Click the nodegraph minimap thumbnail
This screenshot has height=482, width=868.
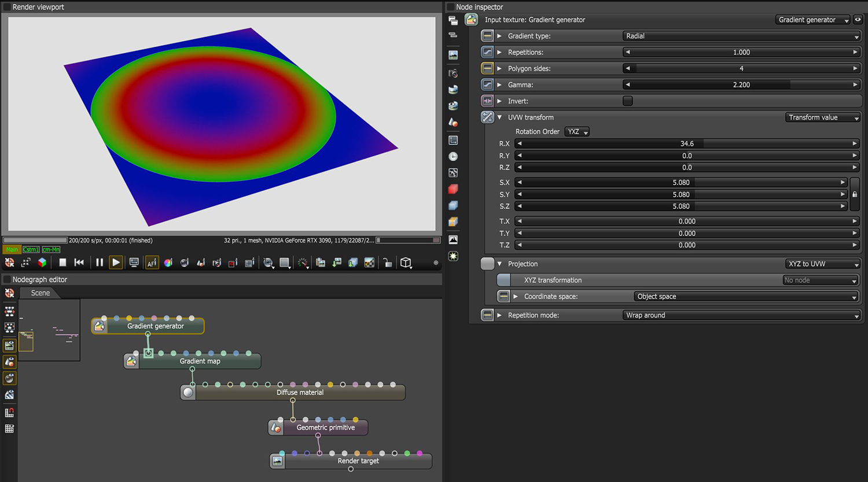tap(49, 330)
